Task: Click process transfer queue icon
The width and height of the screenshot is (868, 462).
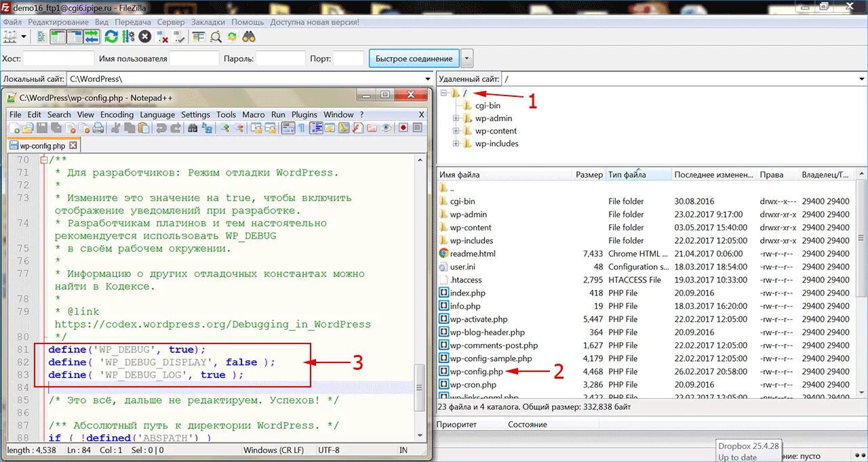Action: (128, 37)
